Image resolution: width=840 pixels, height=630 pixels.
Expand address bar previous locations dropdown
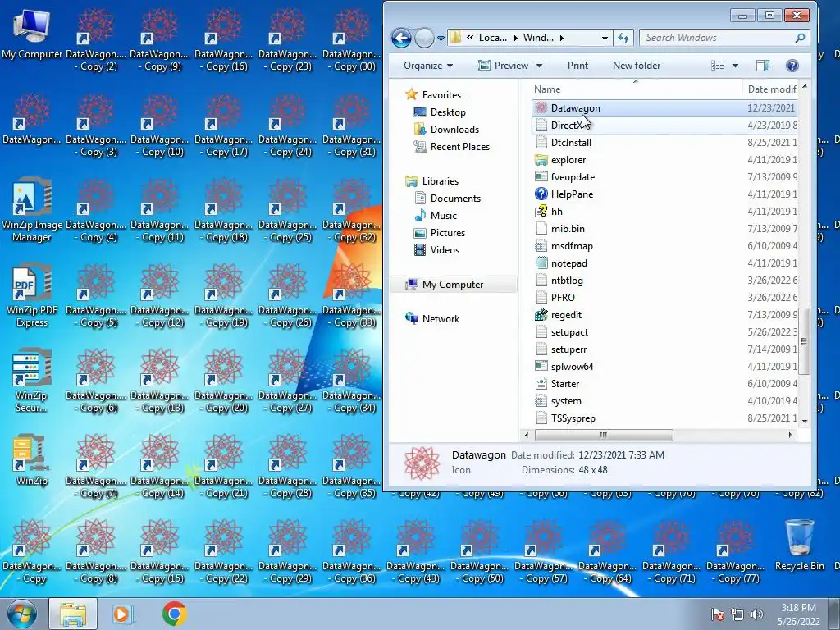(605, 38)
